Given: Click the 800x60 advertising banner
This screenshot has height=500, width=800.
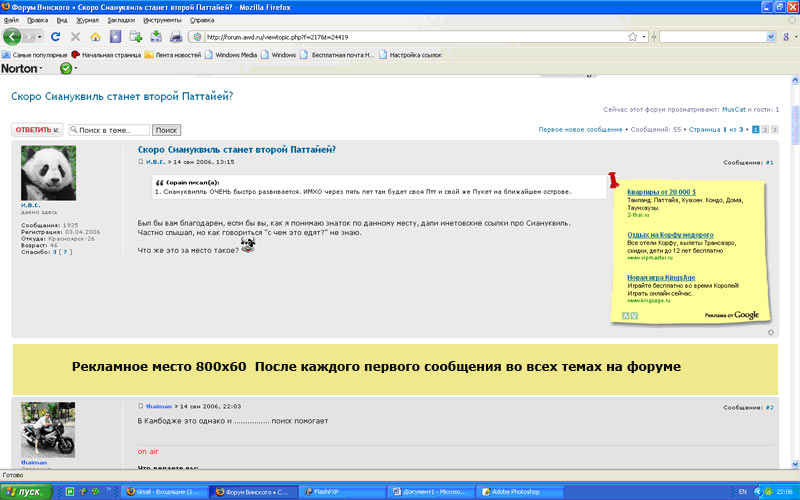Looking at the screenshot, I should pos(395,368).
